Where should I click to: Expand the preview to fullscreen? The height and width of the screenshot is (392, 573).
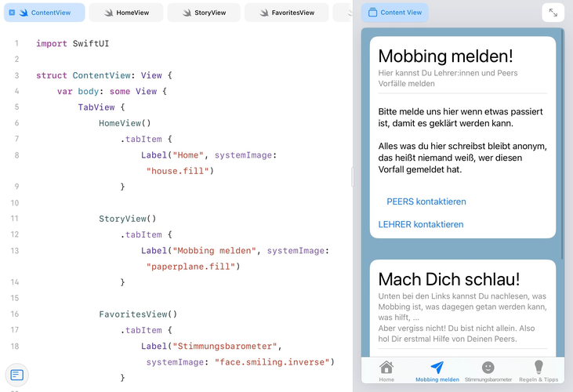(553, 13)
